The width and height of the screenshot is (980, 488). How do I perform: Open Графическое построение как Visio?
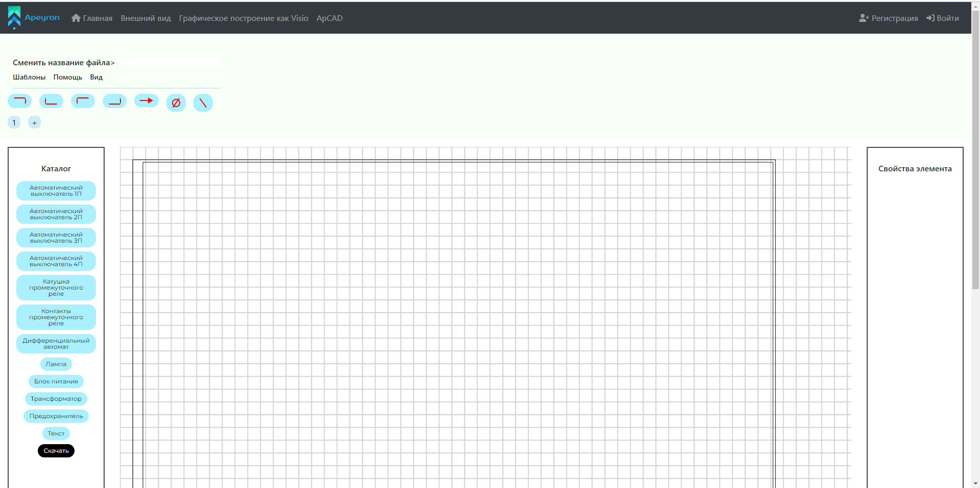pyautogui.click(x=243, y=18)
